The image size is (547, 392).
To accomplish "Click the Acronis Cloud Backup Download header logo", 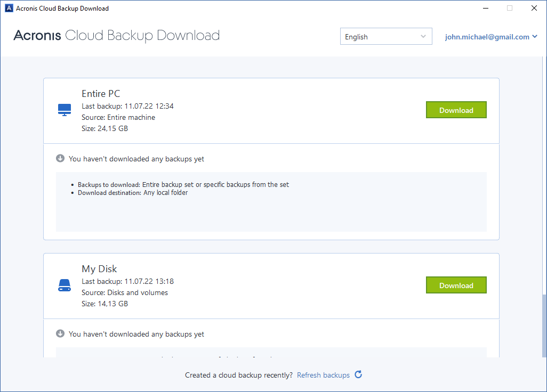I will pos(117,36).
